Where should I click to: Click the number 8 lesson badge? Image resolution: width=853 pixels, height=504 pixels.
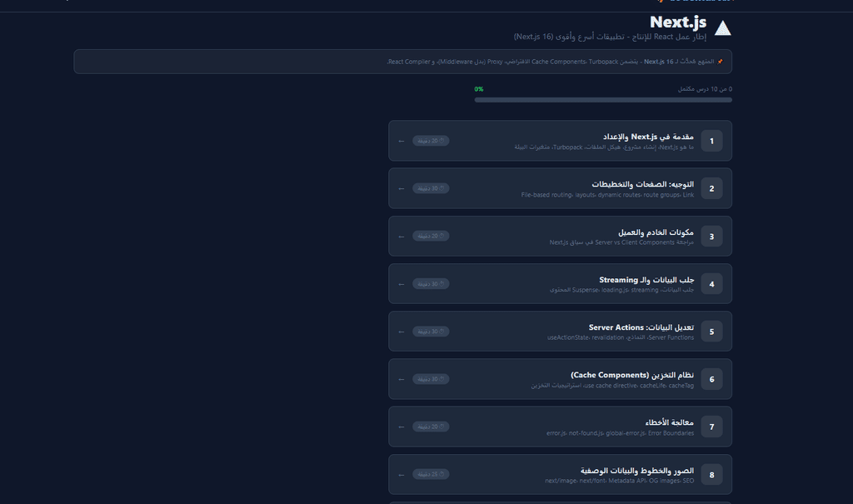(x=711, y=475)
